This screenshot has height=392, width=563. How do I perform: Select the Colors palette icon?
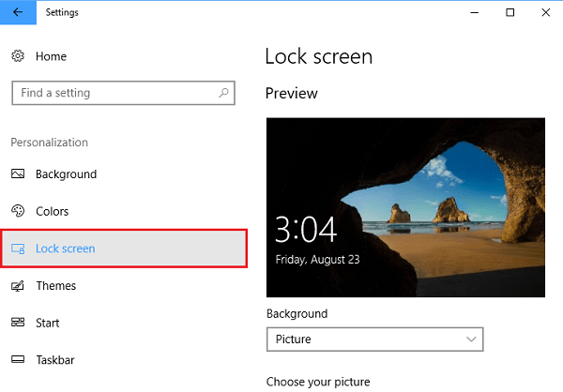[x=18, y=212]
